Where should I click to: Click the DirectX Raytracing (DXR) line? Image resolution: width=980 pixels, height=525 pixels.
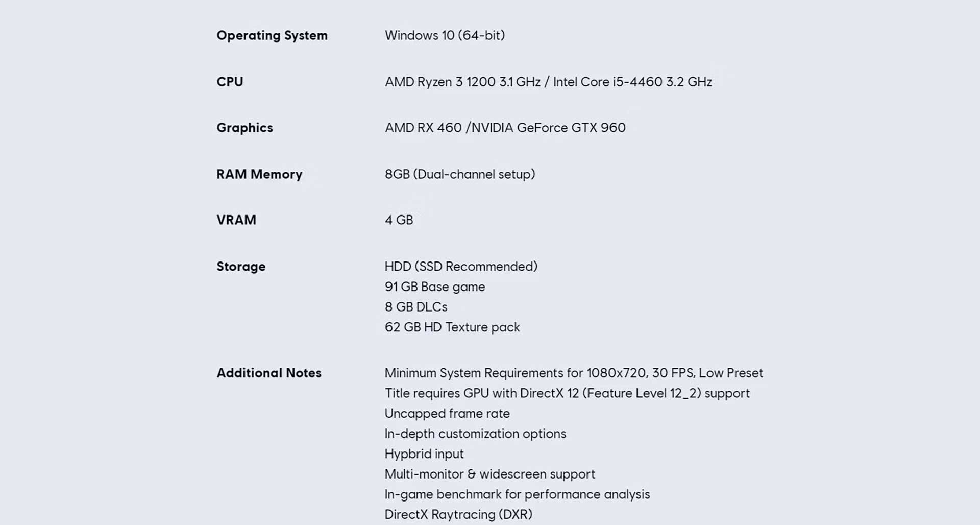[458, 514]
